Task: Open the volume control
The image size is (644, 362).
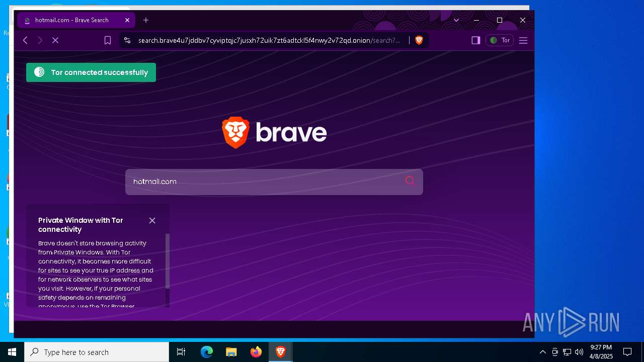Action: coord(579,352)
